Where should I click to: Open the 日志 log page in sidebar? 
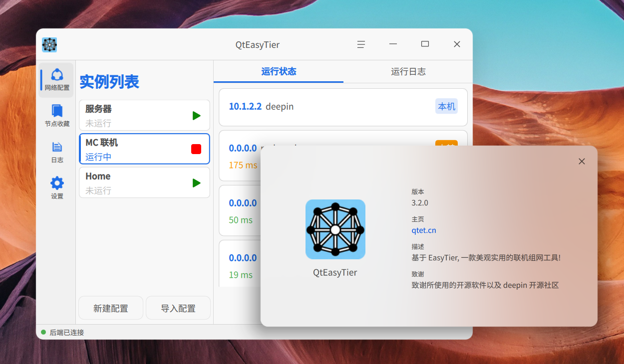coord(57,152)
